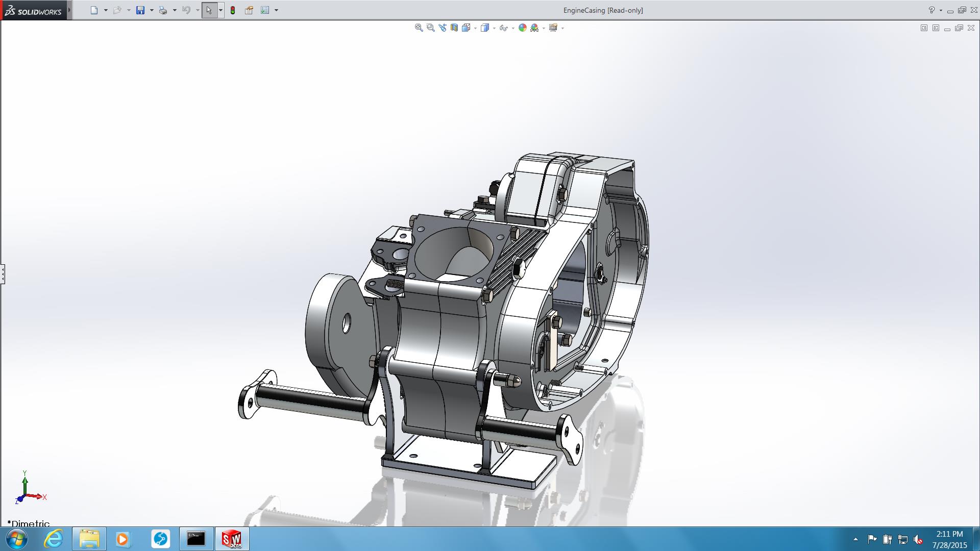This screenshot has height=551, width=980.
Task: Open the View Orientation cube icon
Action: pyautogui.click(x=465, y=28)
